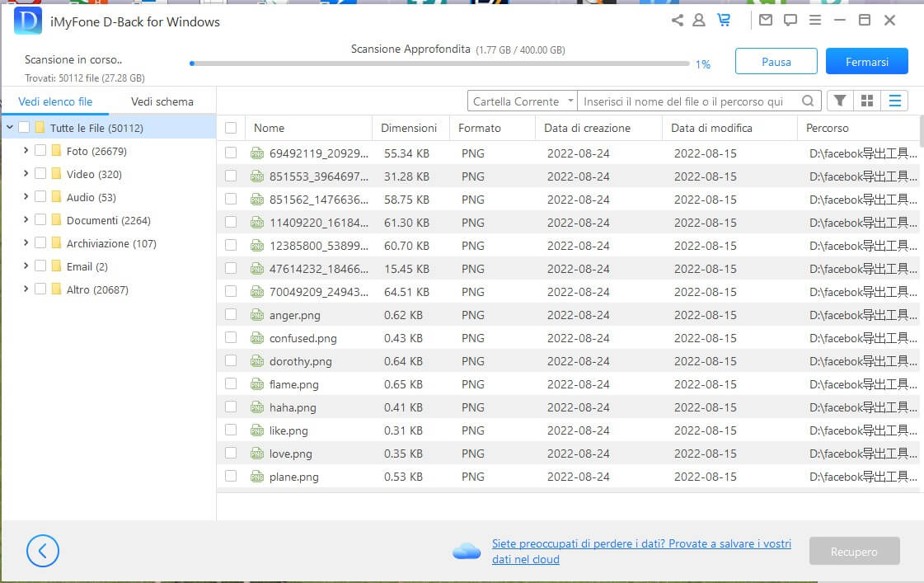Screen dimensions: 924x583
Task: Click PNG icon of confused.png
Action: (257, 338)
